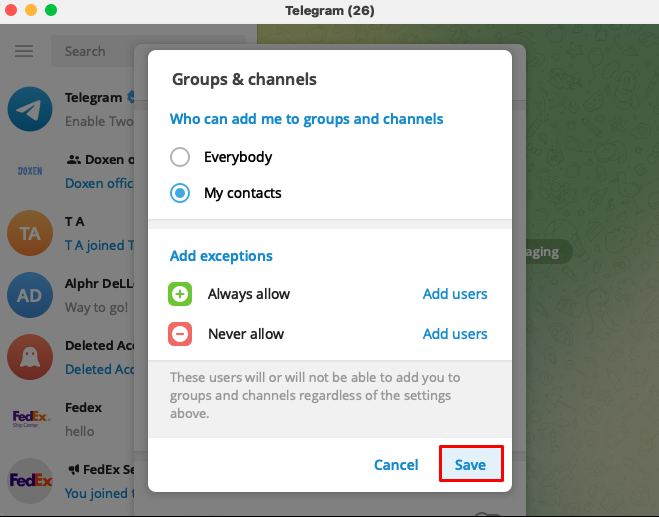Click Who can add me heading
The image size is (659, 517).
coord(306,119)
